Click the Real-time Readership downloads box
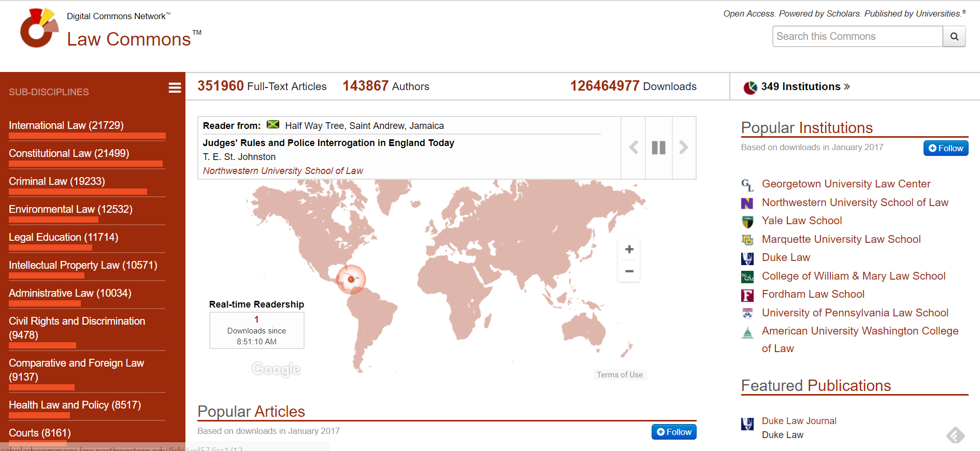 point(257,330)
